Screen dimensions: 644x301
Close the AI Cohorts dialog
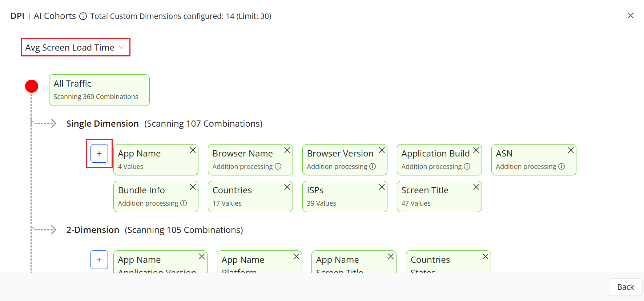pos(631,16)
